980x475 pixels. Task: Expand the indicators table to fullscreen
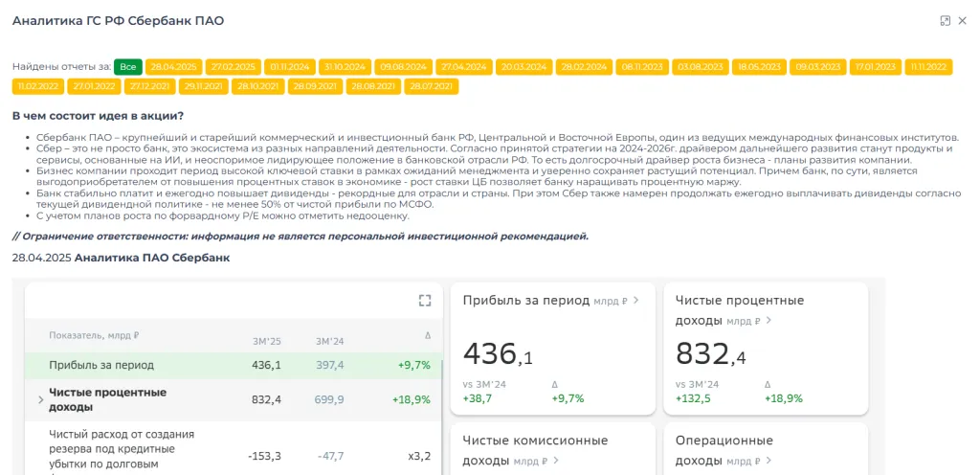click(425, 301)
